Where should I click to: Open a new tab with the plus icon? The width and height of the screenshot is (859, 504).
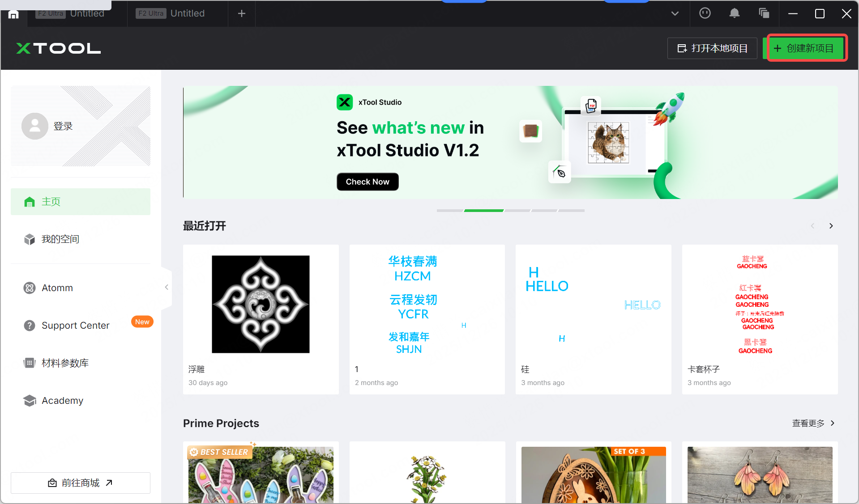pos(242,13)
